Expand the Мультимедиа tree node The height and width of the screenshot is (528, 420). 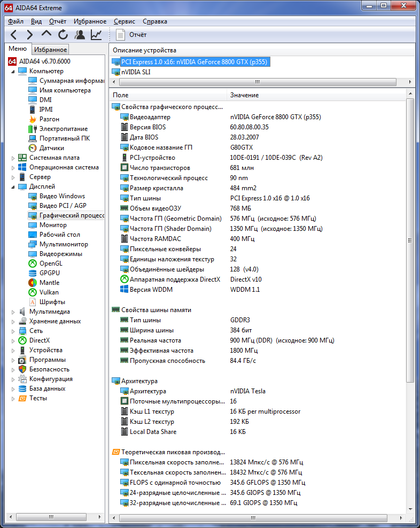click(x=13, y=312)
